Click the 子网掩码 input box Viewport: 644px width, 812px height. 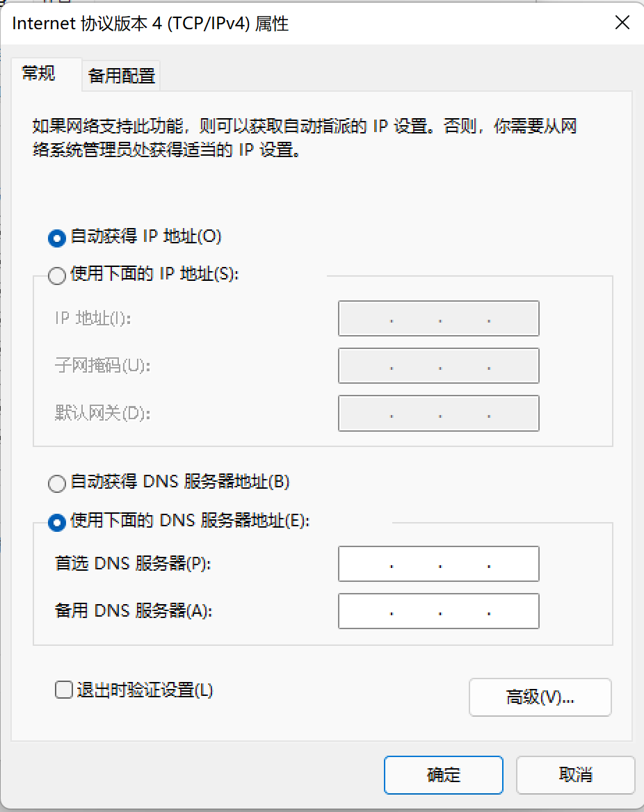pyautogui.click(x=439, y=366)
